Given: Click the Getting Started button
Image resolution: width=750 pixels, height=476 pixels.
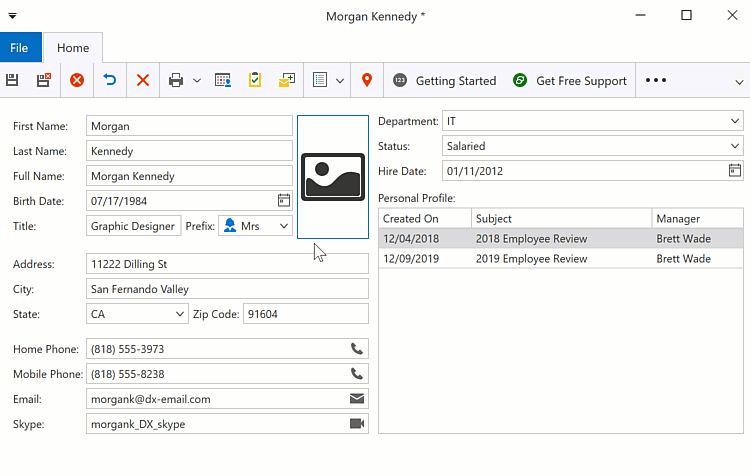Looking at the screenshot, I should (x=444, y=81).
